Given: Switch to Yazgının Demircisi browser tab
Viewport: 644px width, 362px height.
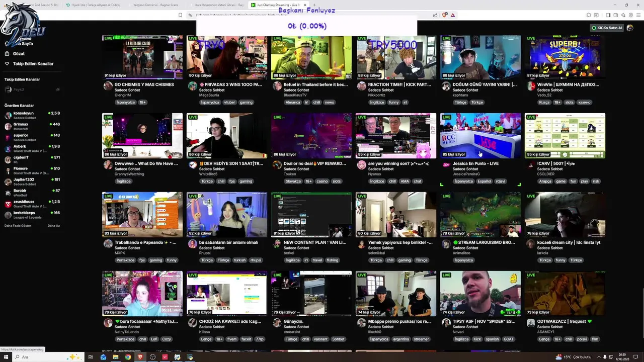Looking at the screenshot, I should tap(156, 5).
